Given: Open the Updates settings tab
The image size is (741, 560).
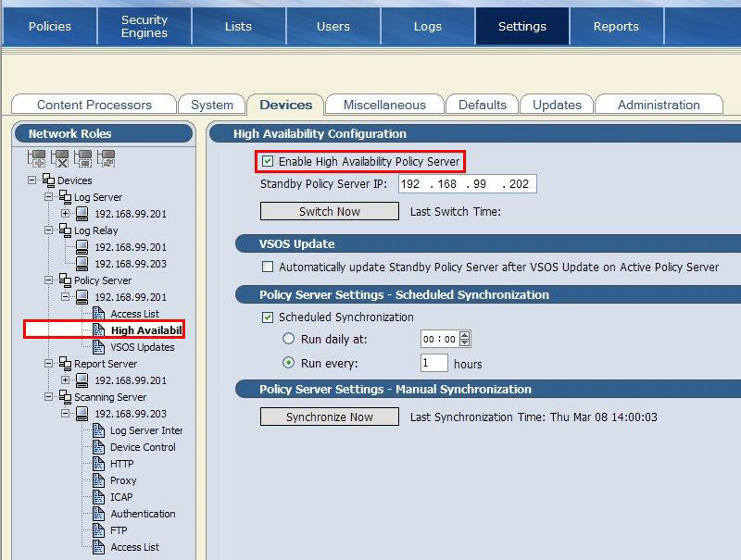Looking at the screenshot, I should [x=557, y=105].
